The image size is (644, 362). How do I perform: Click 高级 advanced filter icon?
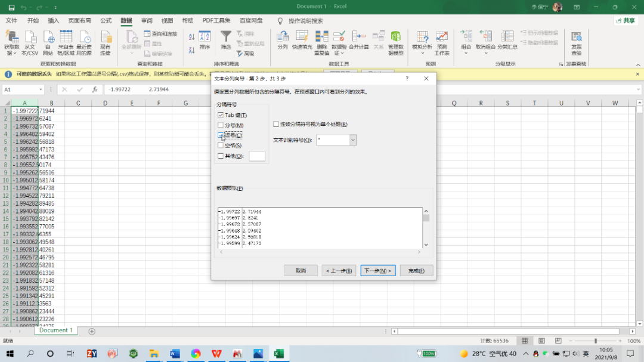click(x=246, y=54)
